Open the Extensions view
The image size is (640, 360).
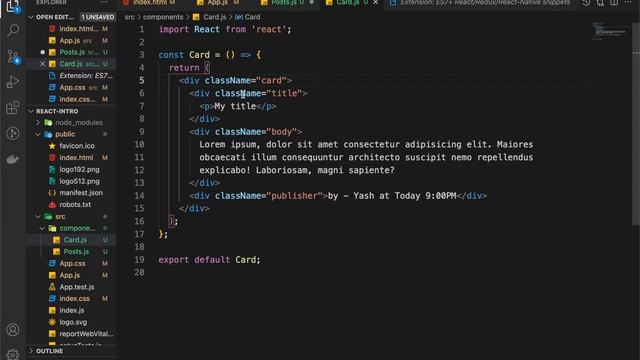13,107
